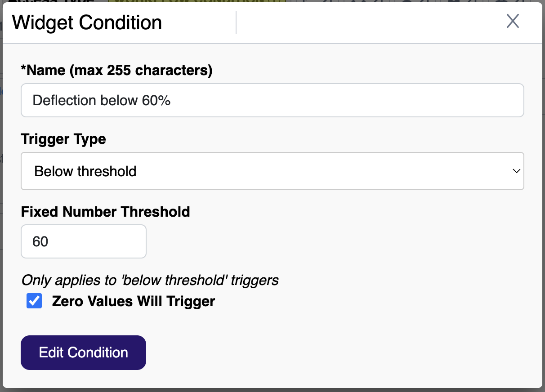Click the chevron arrow on the Trigger Type selector
Image resolution: width=545 pixels, height=392 pixels.
pyautogui.click(x=516, y=171)
